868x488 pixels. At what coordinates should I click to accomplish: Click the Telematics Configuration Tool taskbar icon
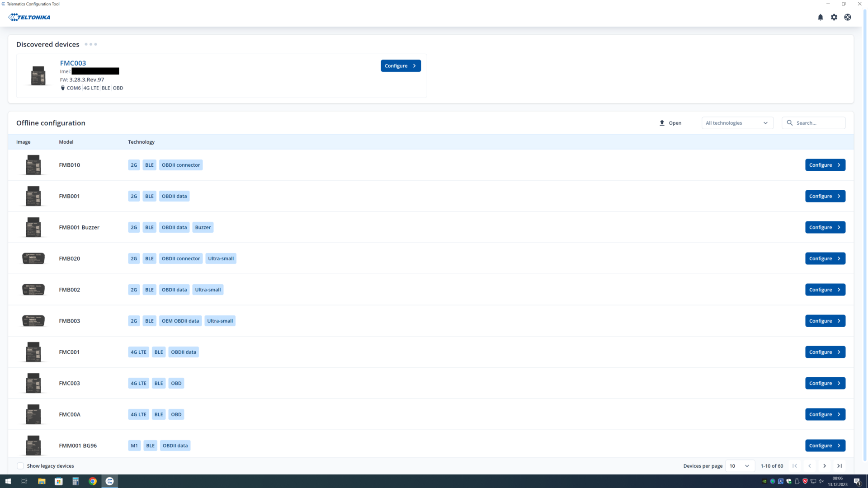click(109, 481)
